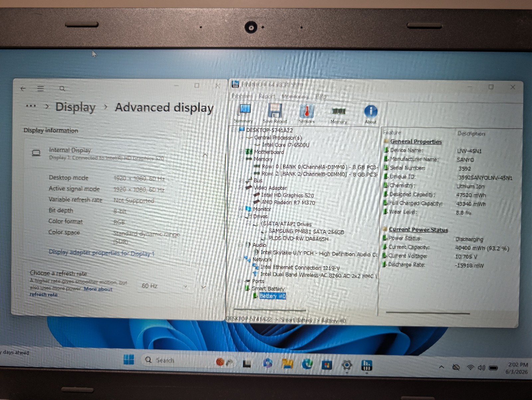Open the Report menu
The height and width of the screenshot is (400, 532).
click(267, 96)
